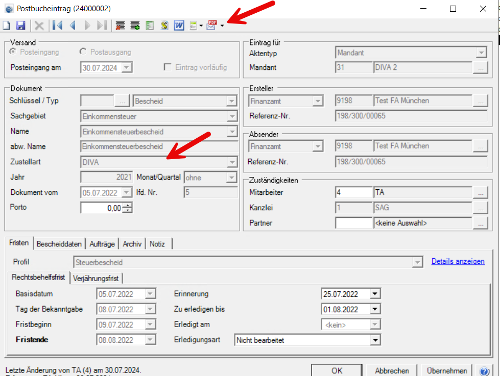Open the Basisdatum date dropdown
Viewport: 500px width, 376px height.
tap(150, 294)
